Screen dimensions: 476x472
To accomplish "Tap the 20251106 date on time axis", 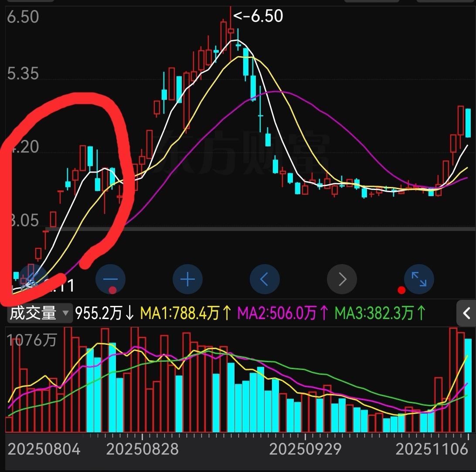I will pos(432,449).
